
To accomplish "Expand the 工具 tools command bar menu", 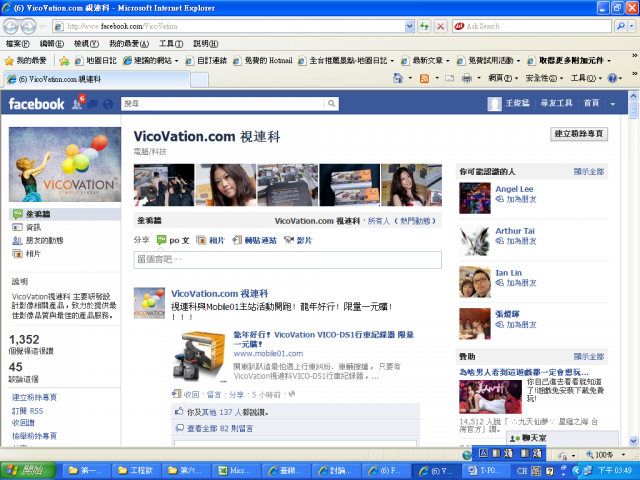I will 586,78.
